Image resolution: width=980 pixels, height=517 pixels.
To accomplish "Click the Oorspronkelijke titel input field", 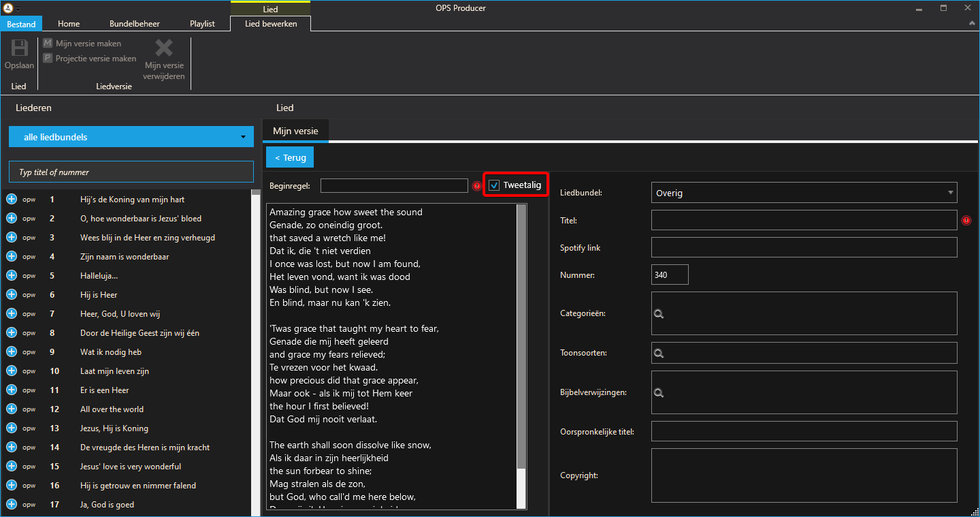I will [x=804, y=431].
